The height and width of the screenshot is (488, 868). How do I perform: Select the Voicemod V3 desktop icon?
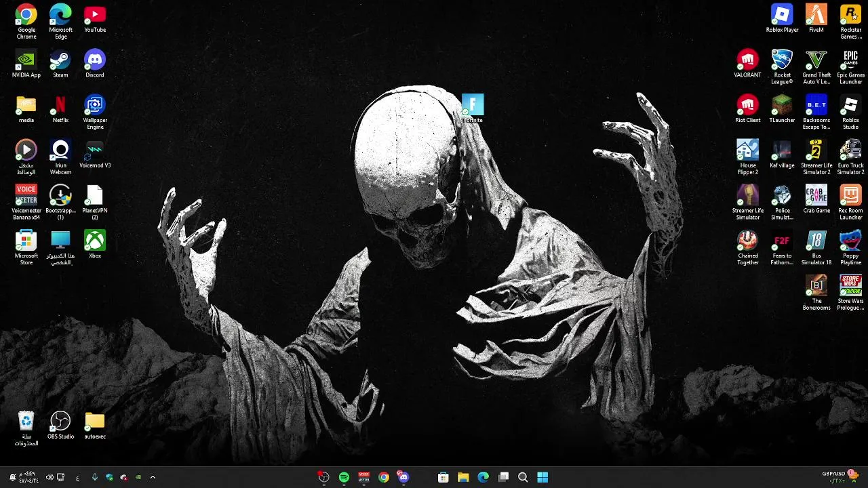click(x=95, y=154)
